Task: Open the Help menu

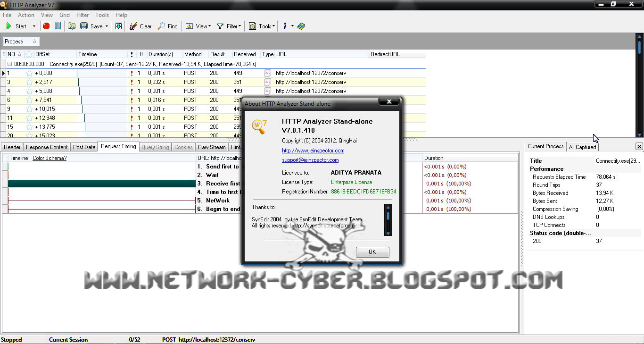Action: (121, 15)
